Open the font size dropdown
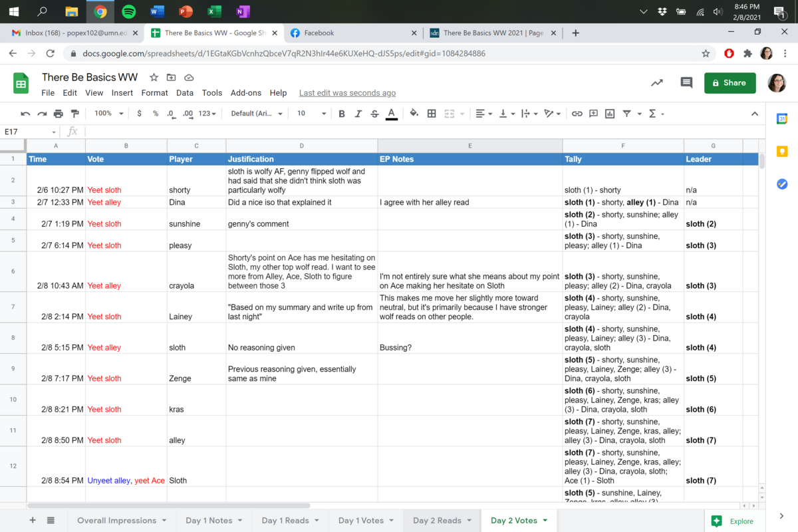This screenshot has width=798, height=532. [x=311, y=114]
